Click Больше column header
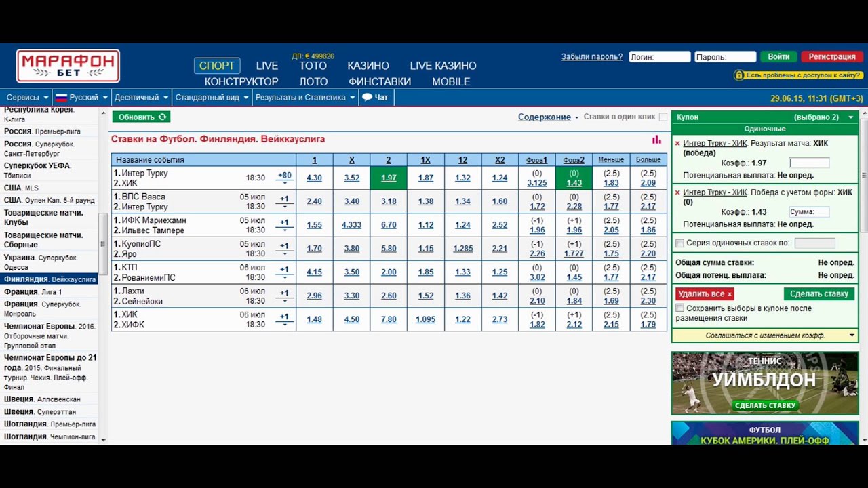The image size is (868, 488). 648,160
